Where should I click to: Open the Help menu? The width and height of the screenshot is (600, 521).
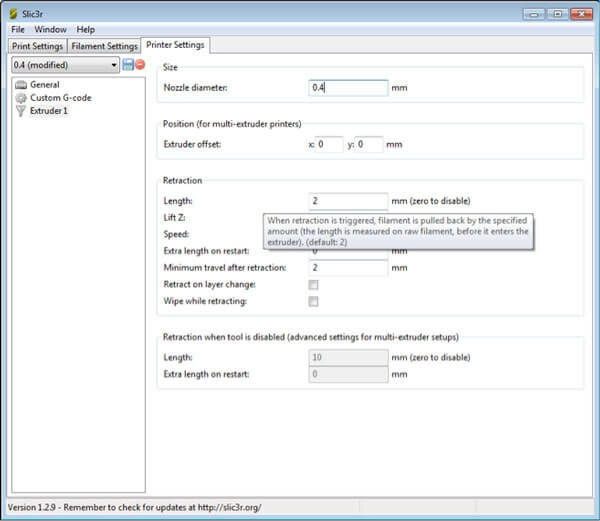(86, 30)
